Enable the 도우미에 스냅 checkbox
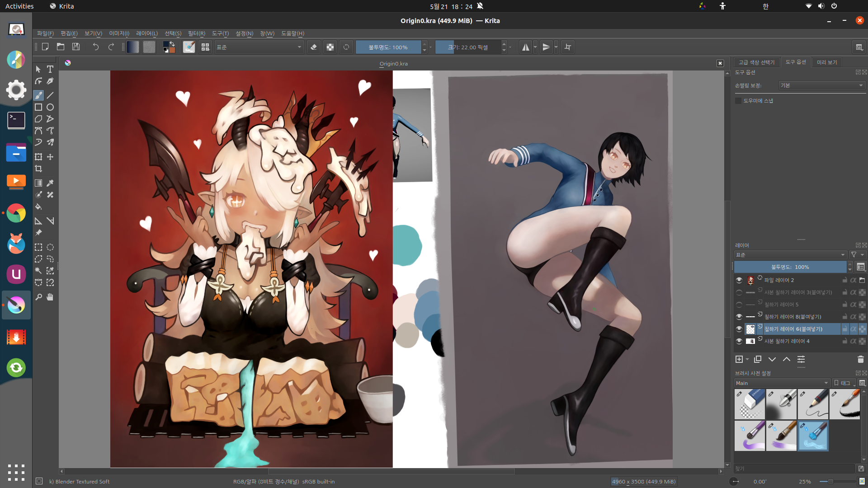868x488 pixels. click(x=738, y=101)
